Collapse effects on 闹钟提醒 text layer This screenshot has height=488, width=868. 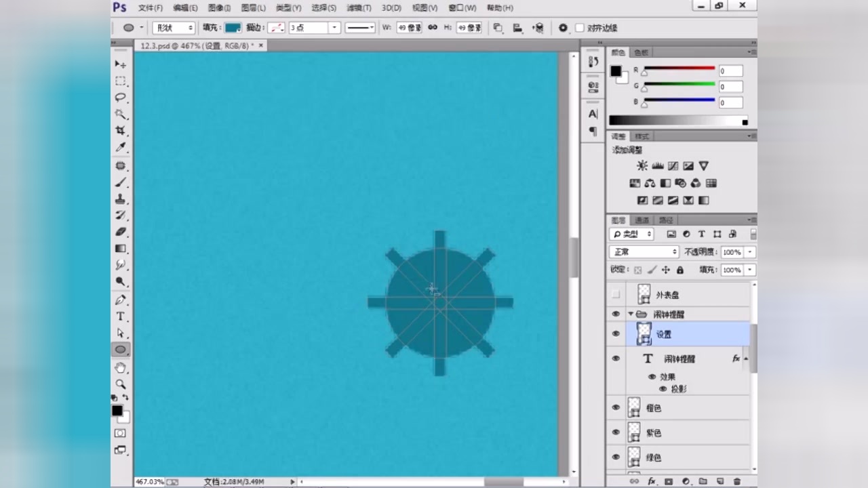(x=746, y=359)
